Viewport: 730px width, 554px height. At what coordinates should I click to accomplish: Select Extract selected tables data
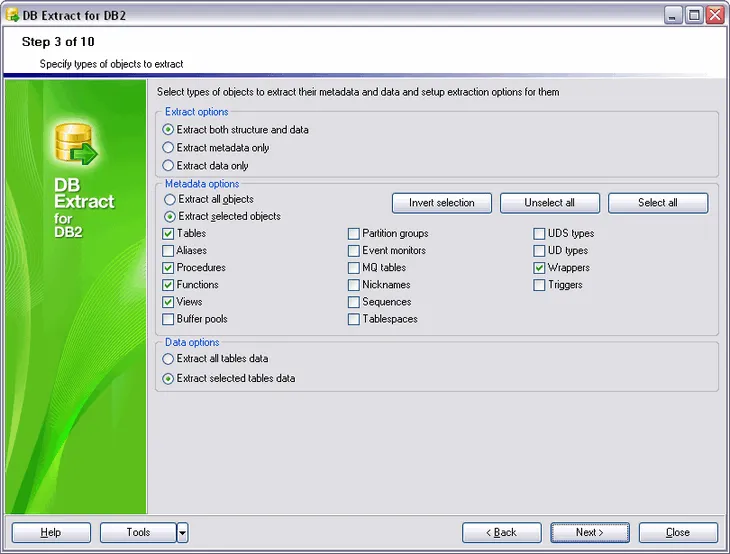tap(168, 379)
